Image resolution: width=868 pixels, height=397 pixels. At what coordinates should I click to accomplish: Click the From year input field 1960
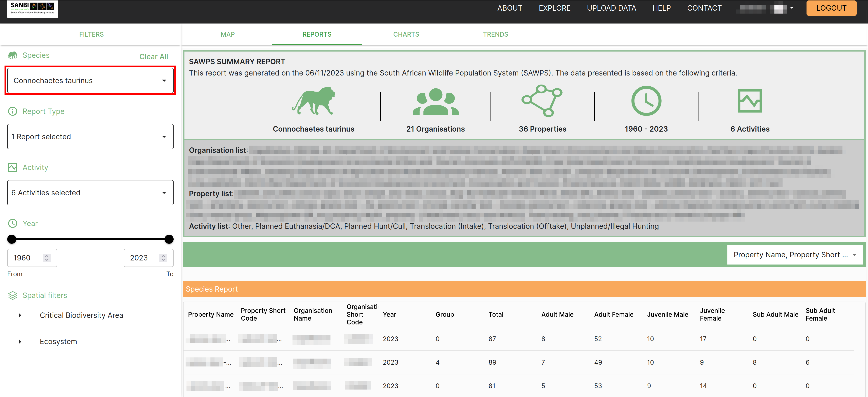pyautogui.click(x=32, y=258)
